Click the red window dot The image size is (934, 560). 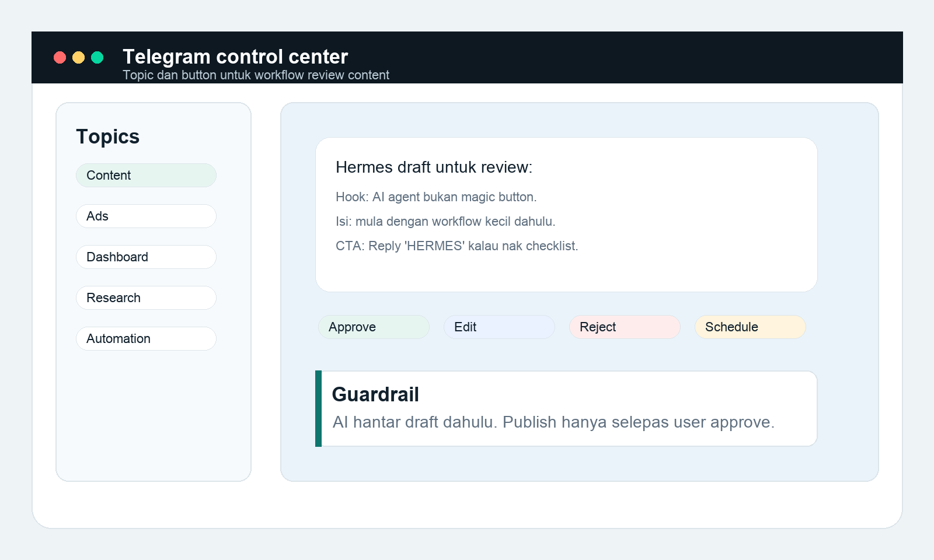tap(60, 57)
